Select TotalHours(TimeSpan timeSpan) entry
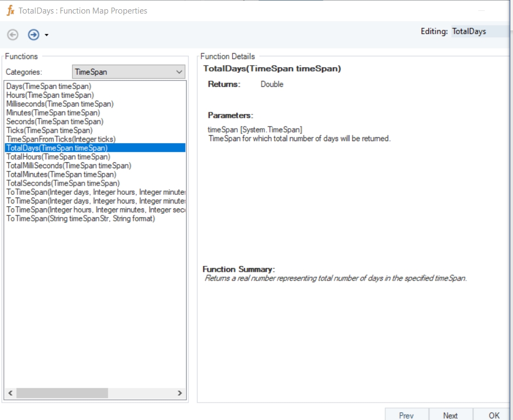513x420 pixels. tap(58, 157)
